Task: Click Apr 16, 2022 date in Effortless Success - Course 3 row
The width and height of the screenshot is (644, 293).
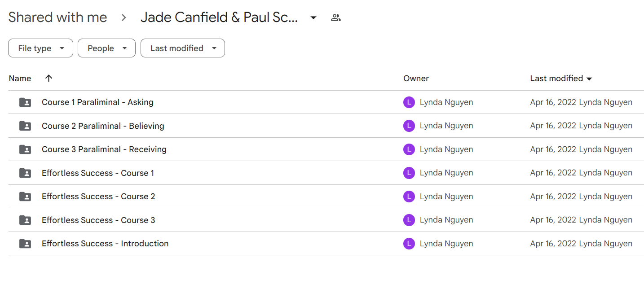Action: (x=553, y=220)
